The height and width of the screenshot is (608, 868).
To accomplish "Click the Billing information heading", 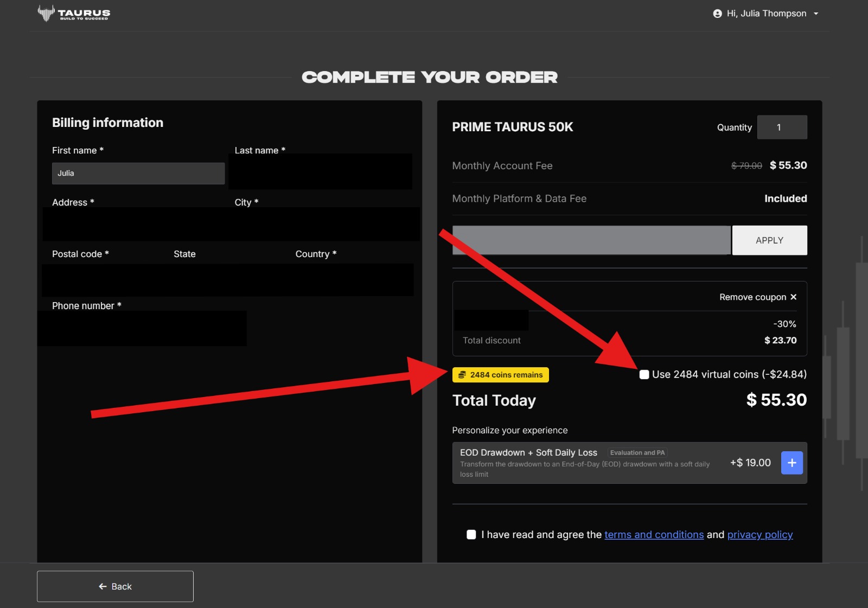I will (107, 123).
